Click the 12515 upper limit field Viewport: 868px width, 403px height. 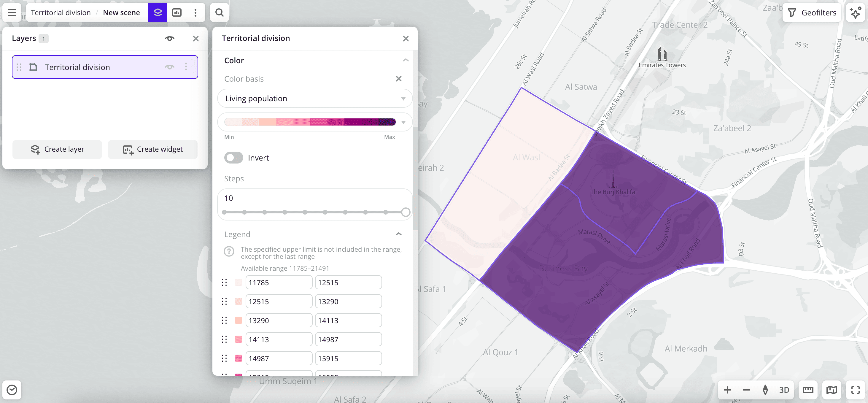[348, 283]
